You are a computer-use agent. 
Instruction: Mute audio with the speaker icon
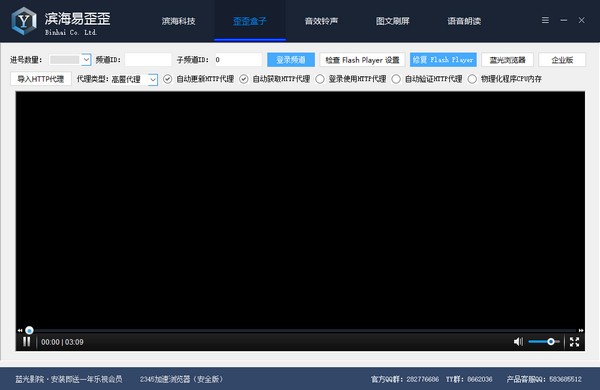click(x=518, y=341)
